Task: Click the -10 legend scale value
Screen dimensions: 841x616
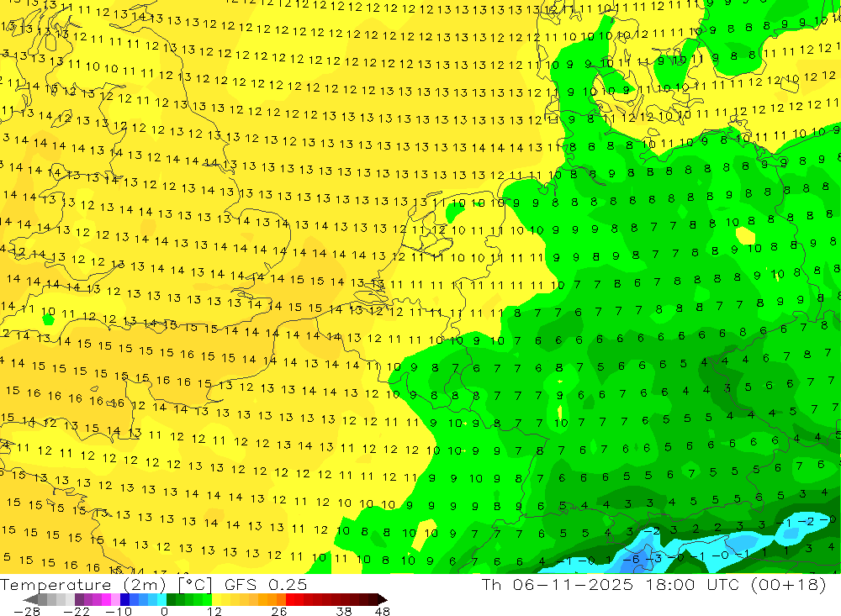Action: point(119,611)
